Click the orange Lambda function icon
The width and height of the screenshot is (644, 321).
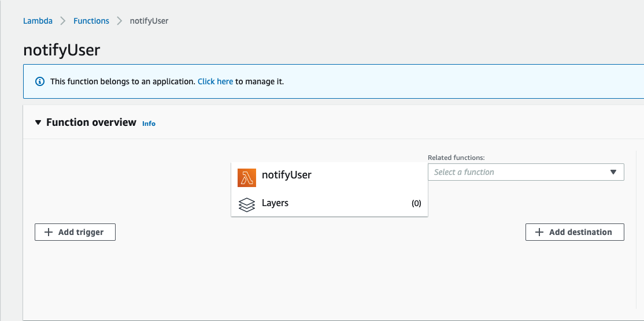point(246,177)
